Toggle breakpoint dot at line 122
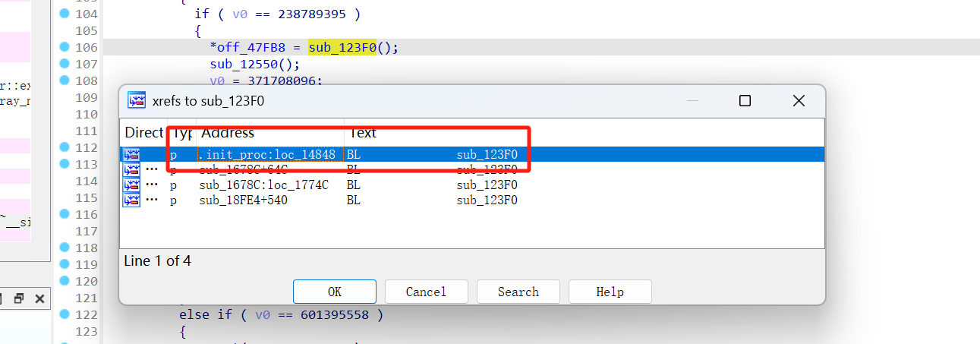 click(64, 314)
